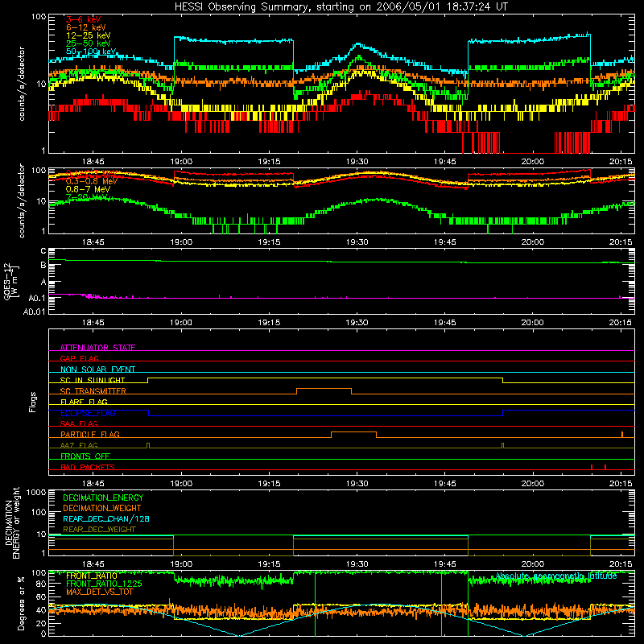The height and width of the screenshot is (644, 644).
Task: Click the SC_TRANSMITTER flag label
Action: point(93,390)
